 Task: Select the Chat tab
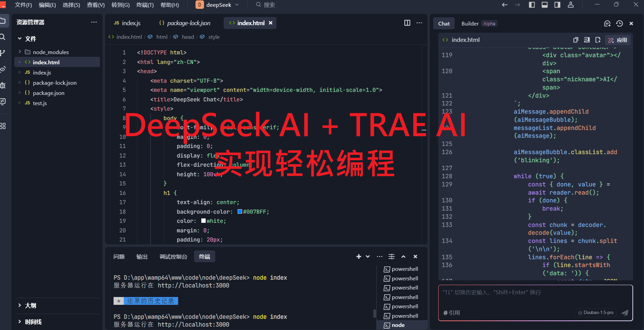pos(444,23)
